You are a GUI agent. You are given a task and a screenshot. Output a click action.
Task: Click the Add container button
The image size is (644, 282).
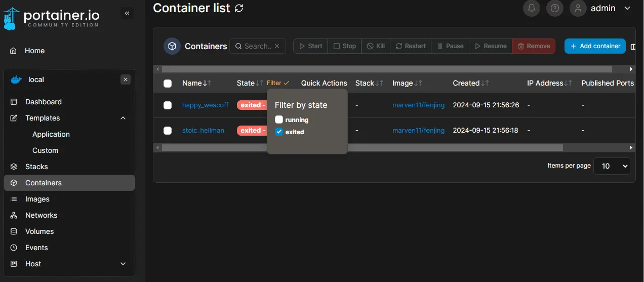coord(595,46)
